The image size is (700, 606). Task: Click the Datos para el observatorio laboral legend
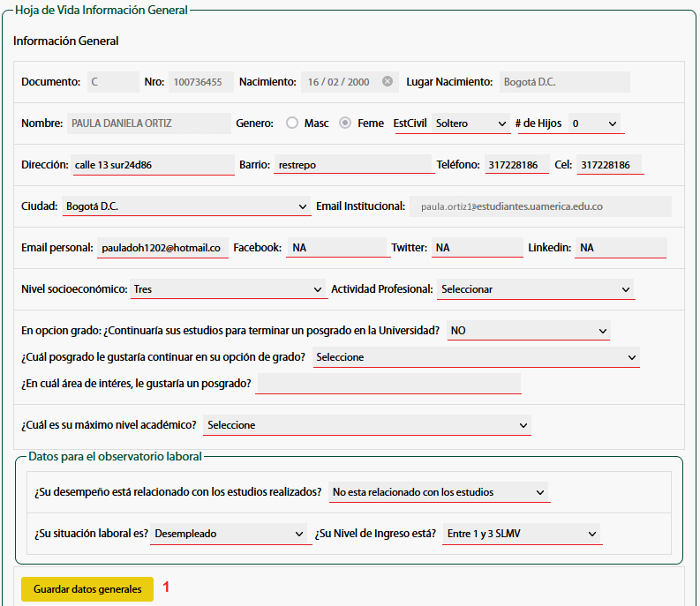(115, 457)
